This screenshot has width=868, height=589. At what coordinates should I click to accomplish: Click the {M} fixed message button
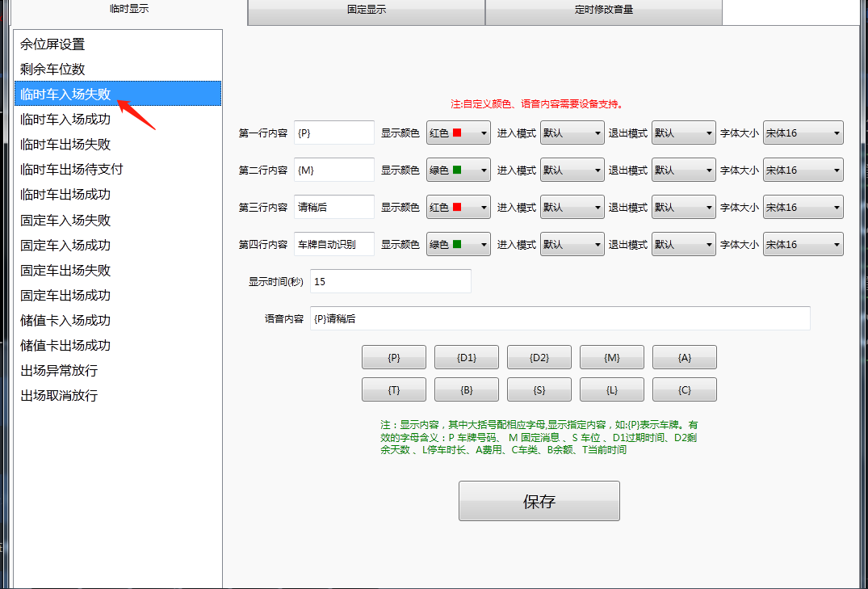pyautogui.click(x=612, y=357)
